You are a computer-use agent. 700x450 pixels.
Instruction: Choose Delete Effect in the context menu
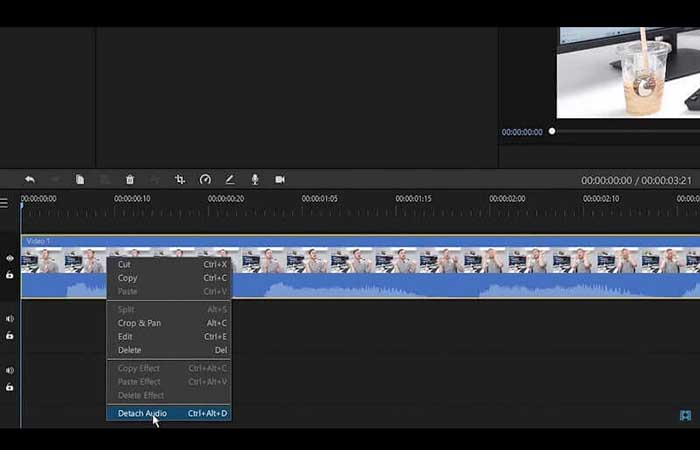pos(169,395)
